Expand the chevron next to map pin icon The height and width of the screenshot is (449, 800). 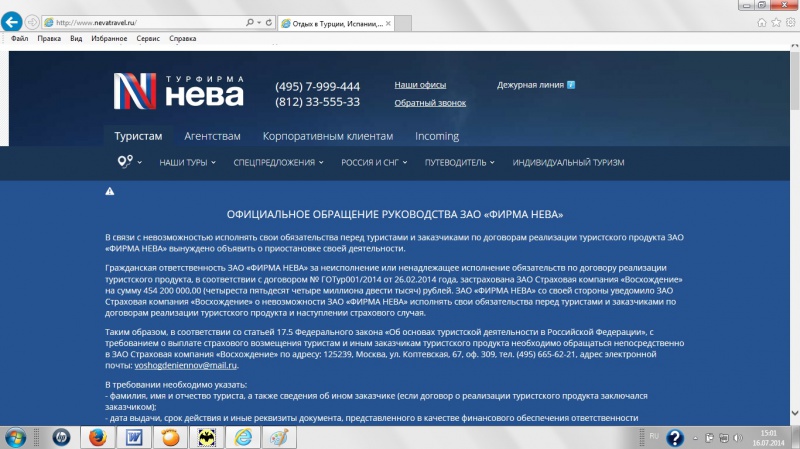pos(139,162)
